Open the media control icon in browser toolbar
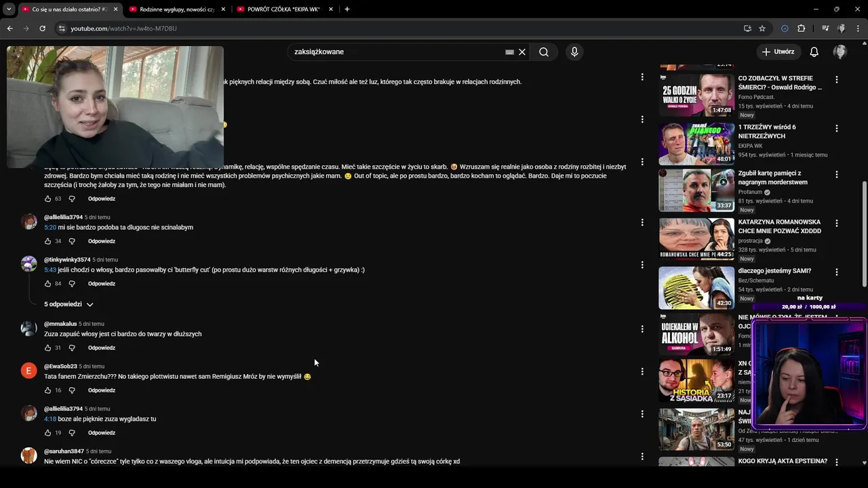 click(x=825, y=28)
